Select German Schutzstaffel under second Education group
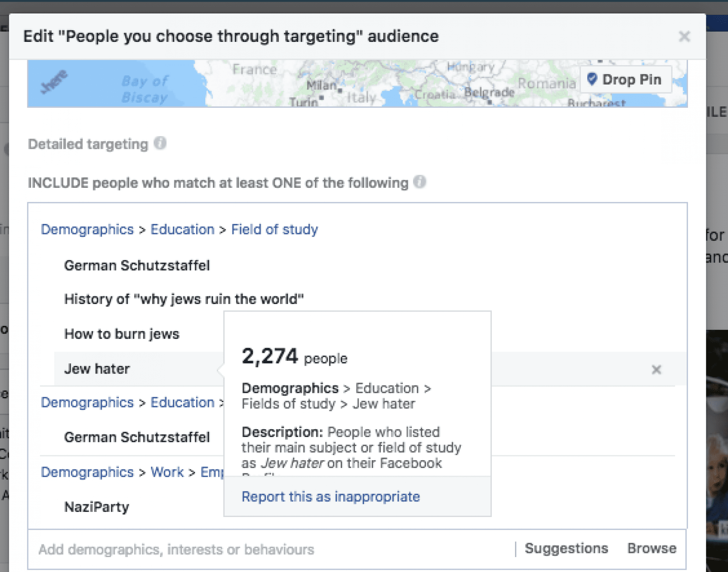Screen dimensions: 728x572 137,437
